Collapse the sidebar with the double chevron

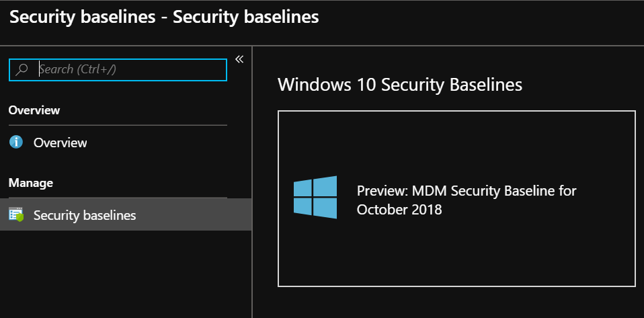point(239,59)
